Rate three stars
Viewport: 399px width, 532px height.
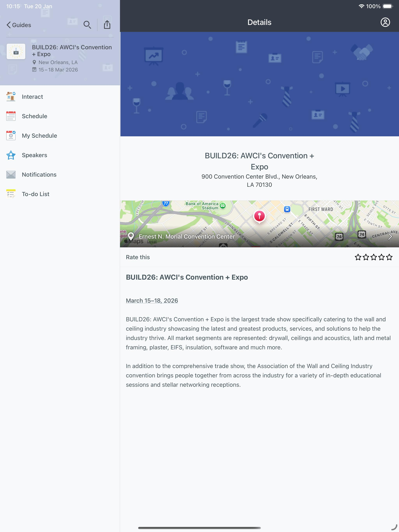[x=373, y=257]
